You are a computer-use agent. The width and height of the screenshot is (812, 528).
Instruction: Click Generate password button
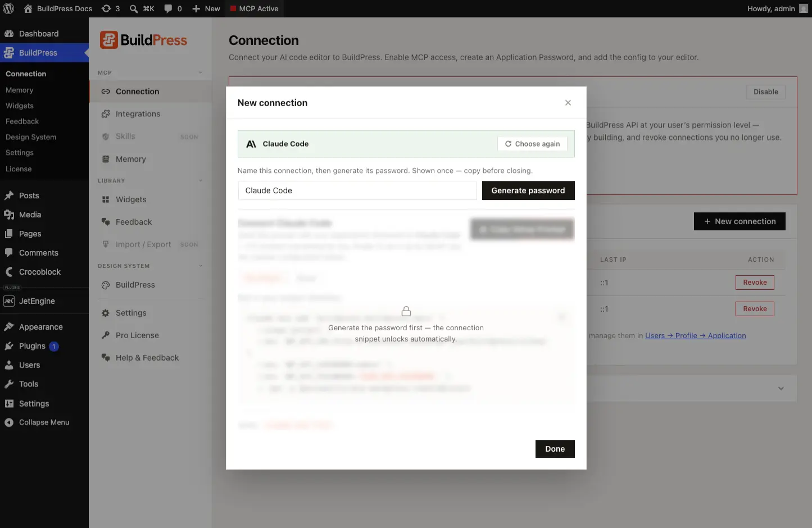(528, 190)
